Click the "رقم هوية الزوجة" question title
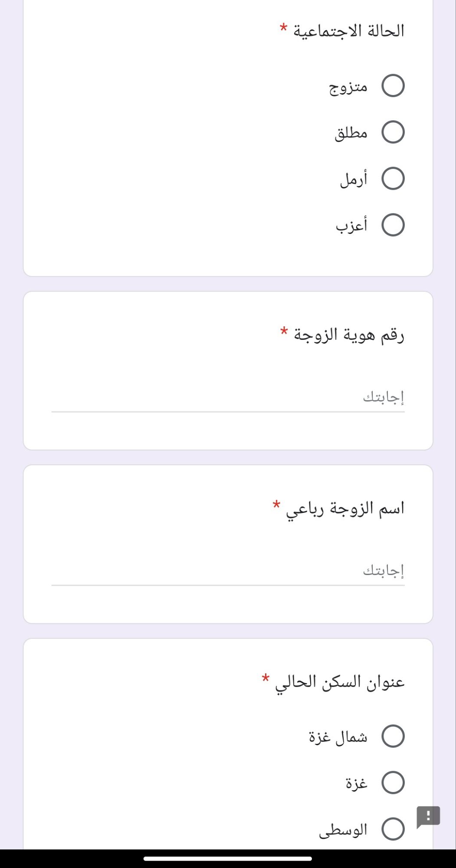This screenshot has height=868, width=456. (x=349, y=335)
